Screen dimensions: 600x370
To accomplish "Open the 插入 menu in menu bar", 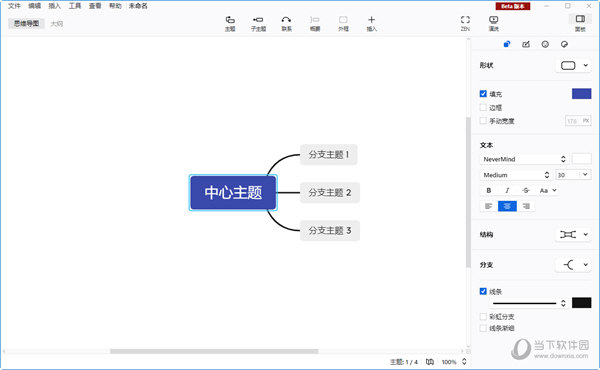I will coord(54,6).
